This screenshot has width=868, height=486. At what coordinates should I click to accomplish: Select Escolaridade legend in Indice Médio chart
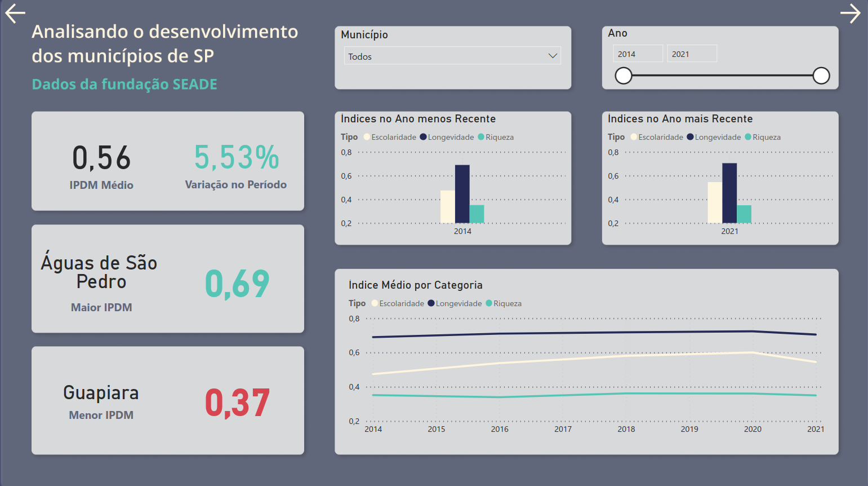398,303
